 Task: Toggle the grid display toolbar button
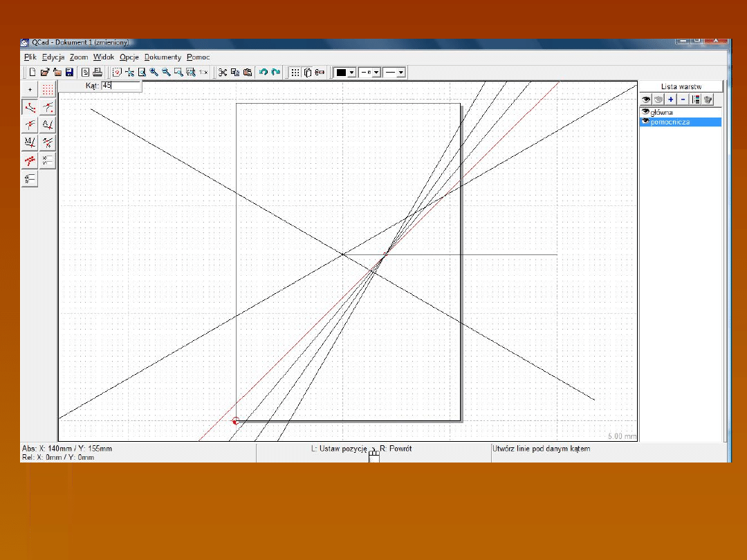(x=295, y=72)
